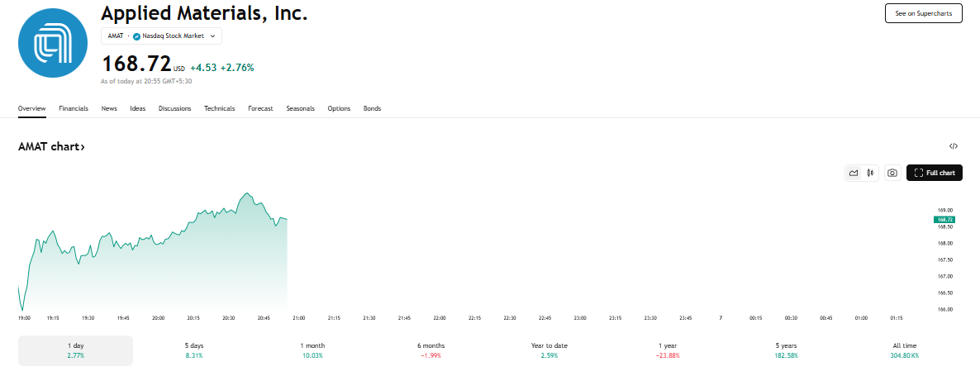Switch chart to area style icon
The height and width of the screenshot is (376, 980).
[853, 173]
